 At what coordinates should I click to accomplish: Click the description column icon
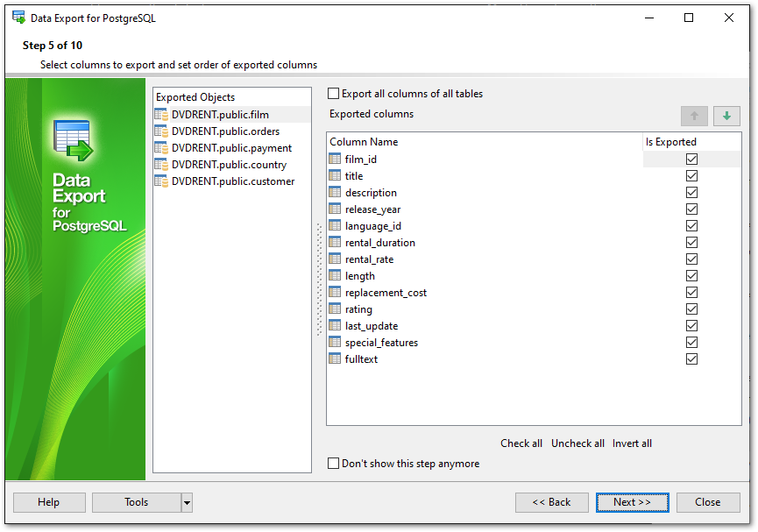point(335,192)
